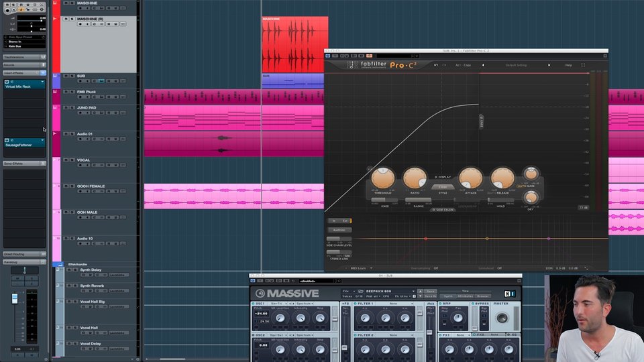Go to next preset in FabFilter Pro-C 2
The width and height of the screenshot is (644, 362).
[x=549, y=65]
